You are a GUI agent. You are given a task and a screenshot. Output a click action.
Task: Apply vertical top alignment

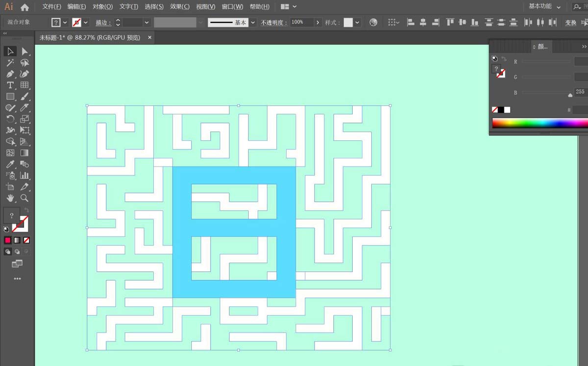(x=449, y=22)
